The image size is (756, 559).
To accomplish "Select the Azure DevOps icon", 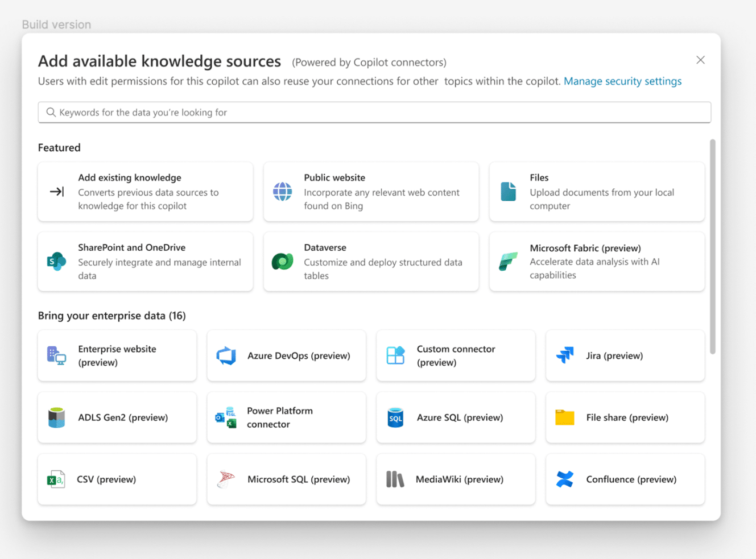I will [226, 355].
